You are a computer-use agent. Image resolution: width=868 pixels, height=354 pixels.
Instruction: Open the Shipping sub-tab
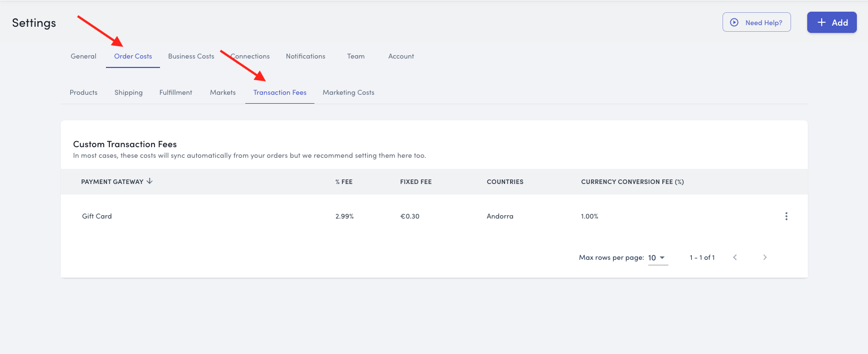(x=129, y=93)
